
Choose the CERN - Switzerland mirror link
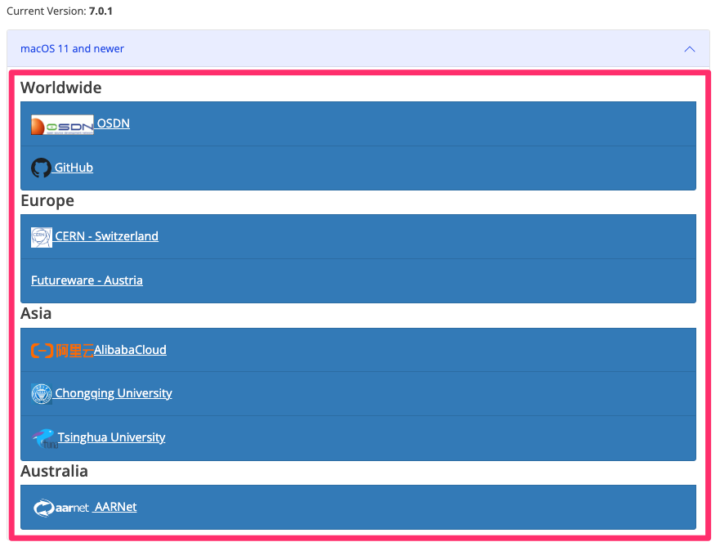106,237
